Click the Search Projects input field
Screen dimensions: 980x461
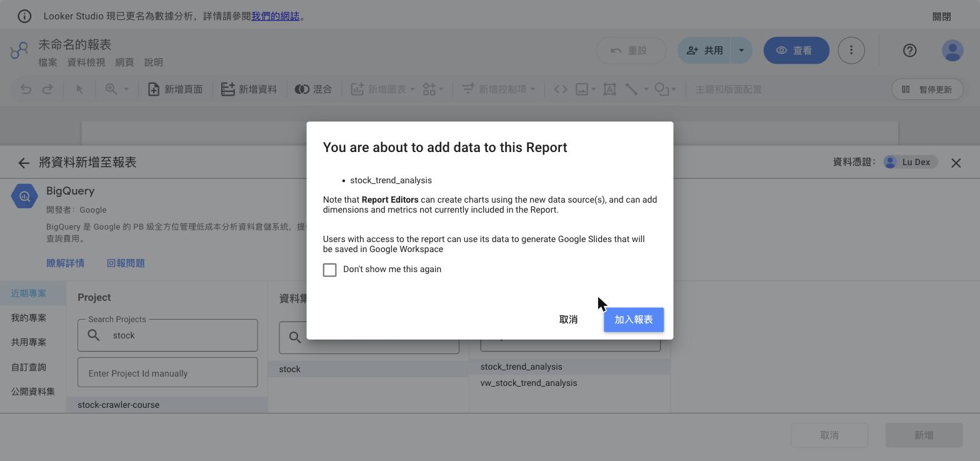(x=167, y=335)
